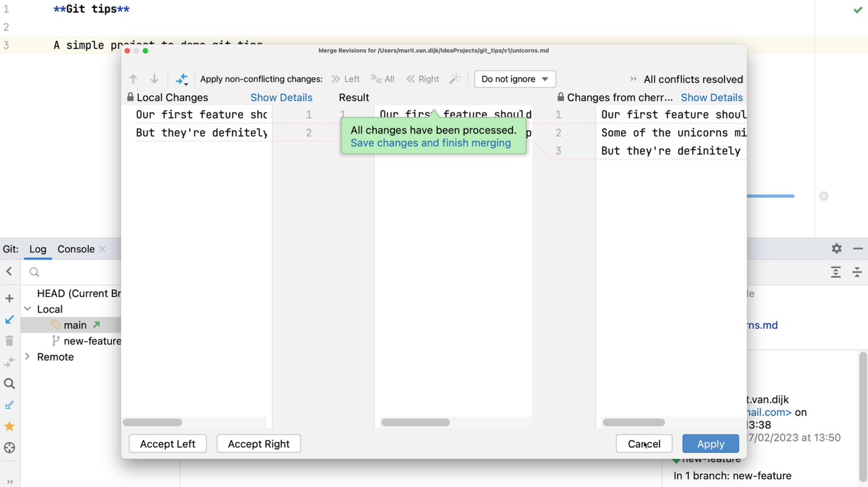Apply all non-conflicting changes with the All icon
Screen dimensions: 868x487
tap(383, 79)
